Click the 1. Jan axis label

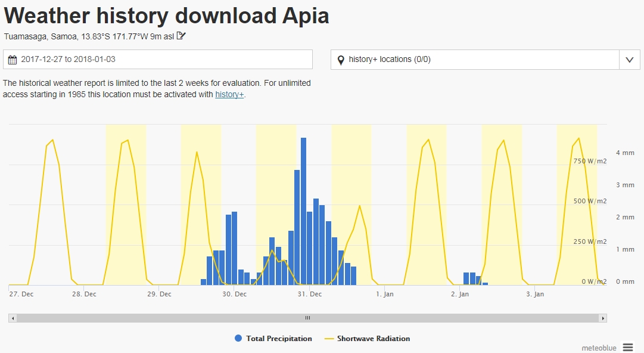point(384,294)
